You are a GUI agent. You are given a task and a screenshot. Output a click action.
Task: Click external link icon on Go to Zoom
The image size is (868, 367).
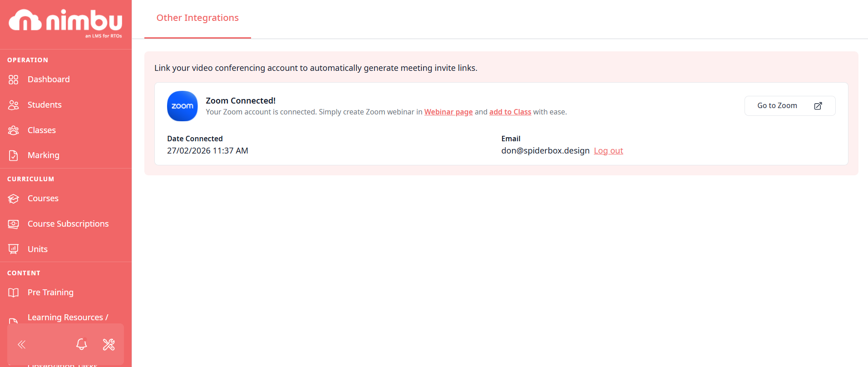pyautogui.click(x=818, y=106)
